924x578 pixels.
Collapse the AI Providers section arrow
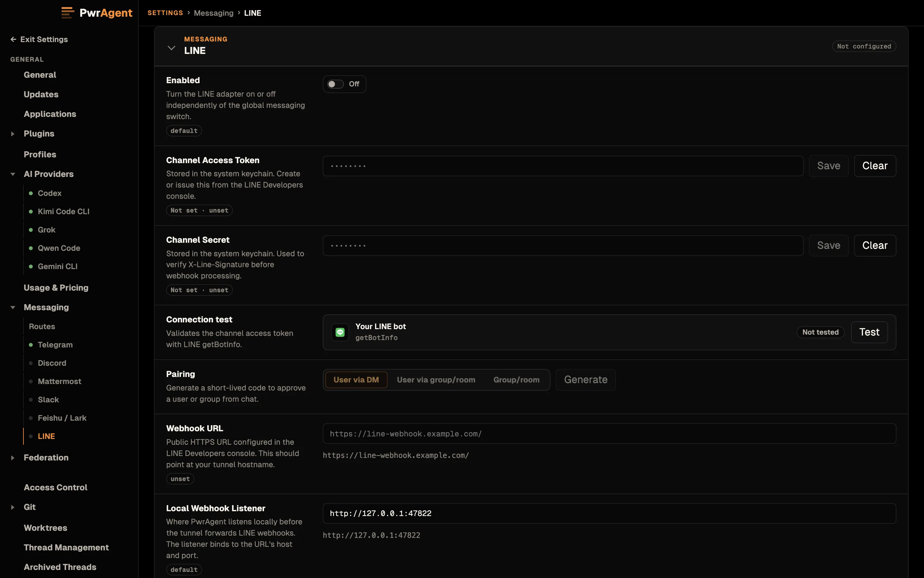(x=13, y=174)
